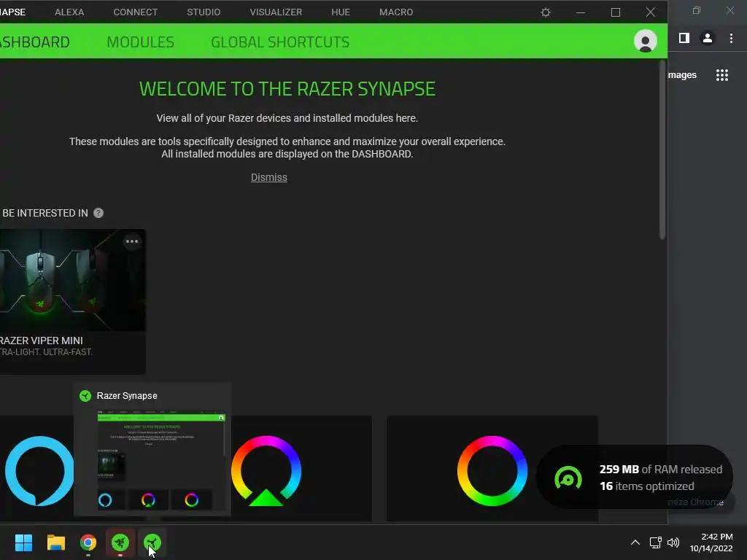Maximize the Razer Synapse window

pos(616,12)
